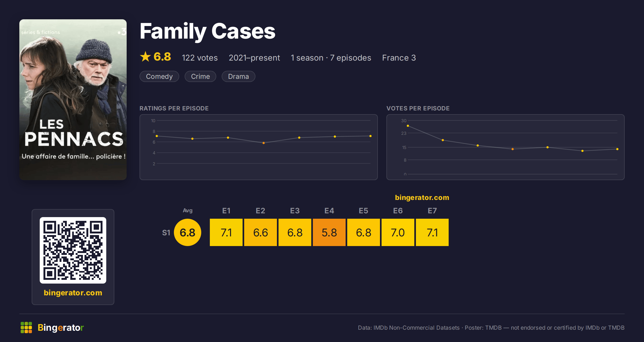Click the France 3 network label

coord(399,58)
